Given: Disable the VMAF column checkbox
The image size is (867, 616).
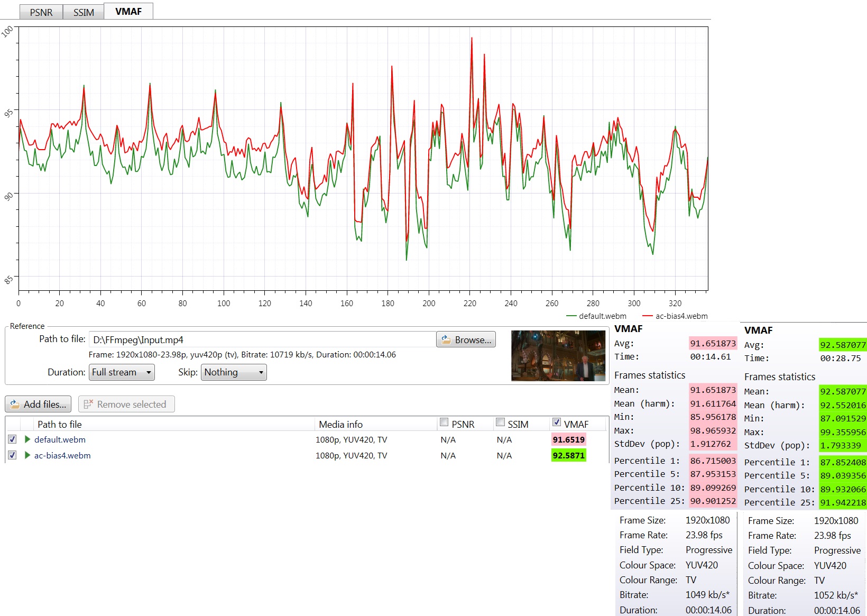Looking at the screenshot, I should (556, 422).
